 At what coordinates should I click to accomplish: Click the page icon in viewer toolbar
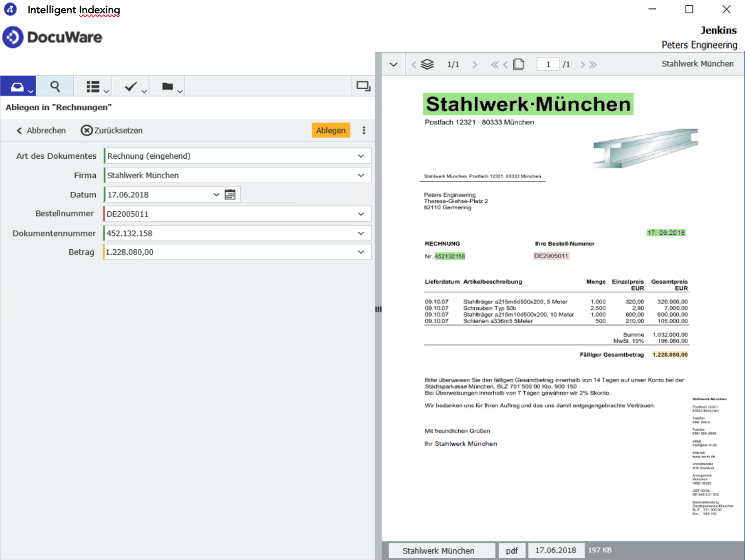519,64
